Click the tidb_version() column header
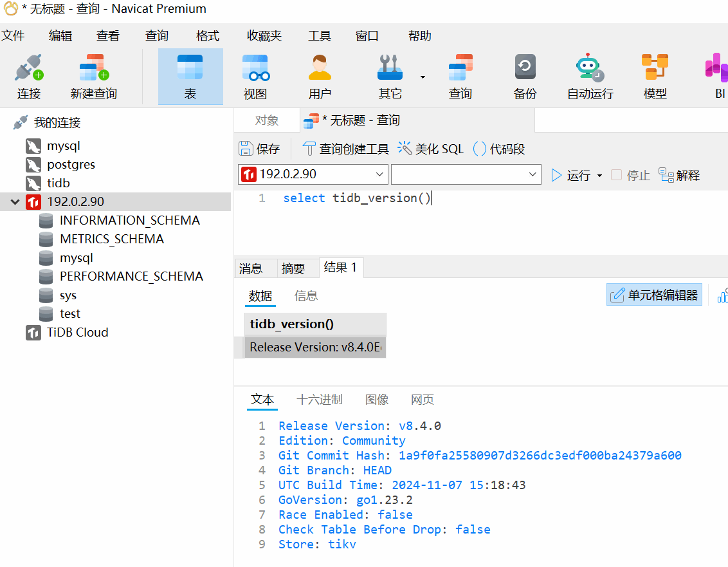 pyautogui.click(x=315, y=324)
